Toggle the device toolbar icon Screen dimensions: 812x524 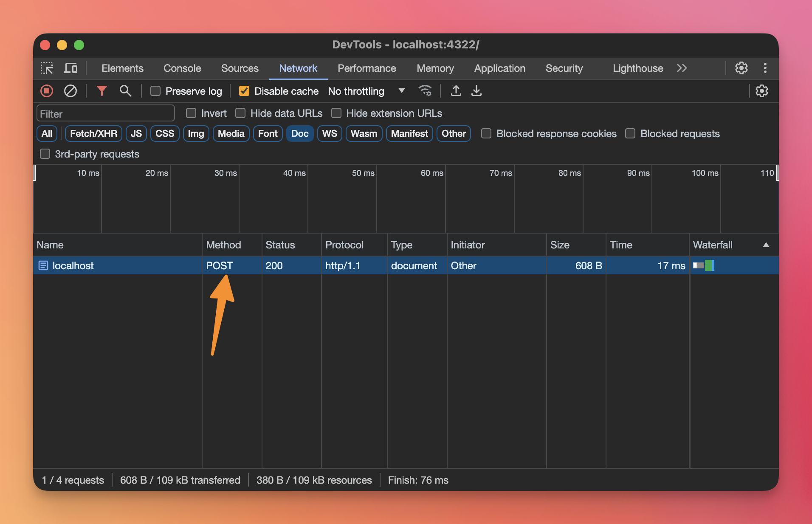tap(70, 68)
